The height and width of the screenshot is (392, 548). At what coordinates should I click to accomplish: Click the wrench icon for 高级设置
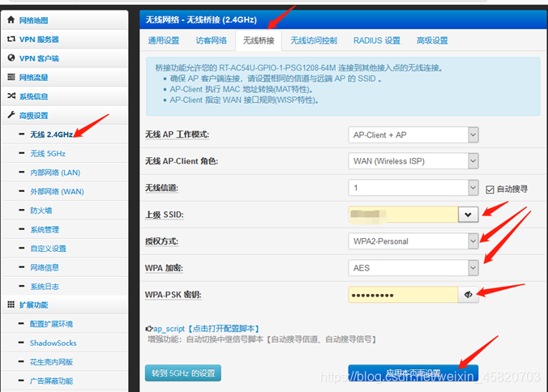(11, 115)
